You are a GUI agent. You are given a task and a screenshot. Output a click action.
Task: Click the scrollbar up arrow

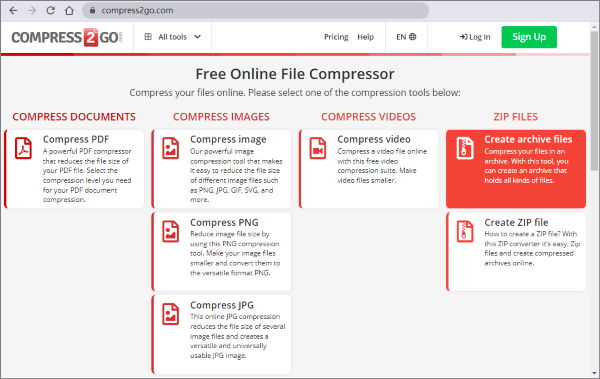594,27
